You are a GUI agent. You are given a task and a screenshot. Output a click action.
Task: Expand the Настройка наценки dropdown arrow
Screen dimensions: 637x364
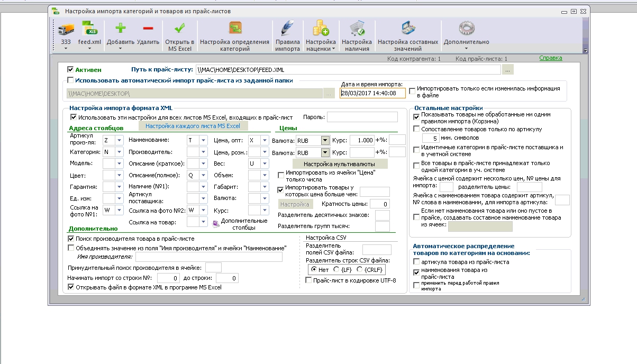click(333, 49)
